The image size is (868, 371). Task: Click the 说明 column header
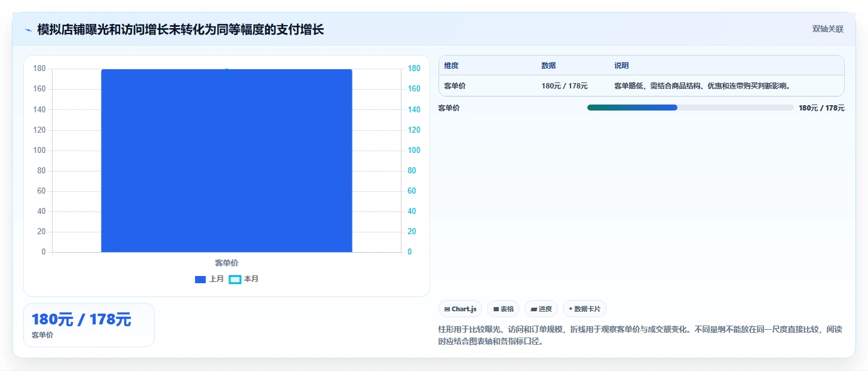[x=621, y=66]
